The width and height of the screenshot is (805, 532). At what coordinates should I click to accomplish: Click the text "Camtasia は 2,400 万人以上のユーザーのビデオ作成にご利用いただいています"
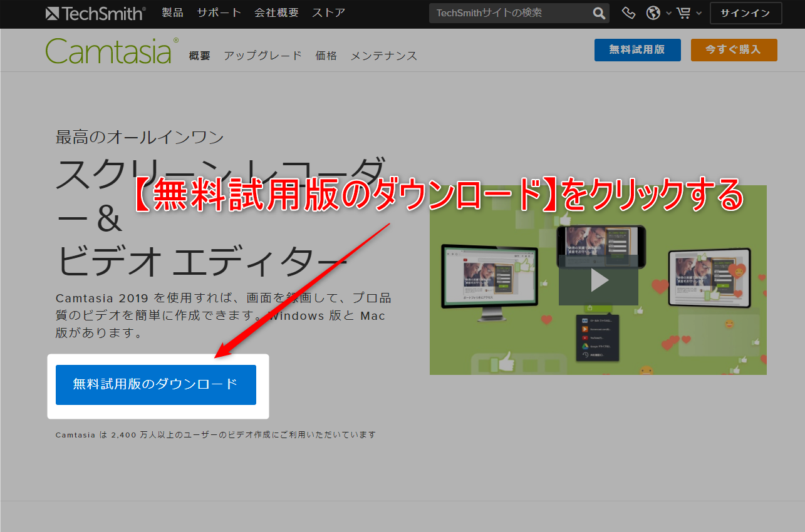[x=216, y=434]
